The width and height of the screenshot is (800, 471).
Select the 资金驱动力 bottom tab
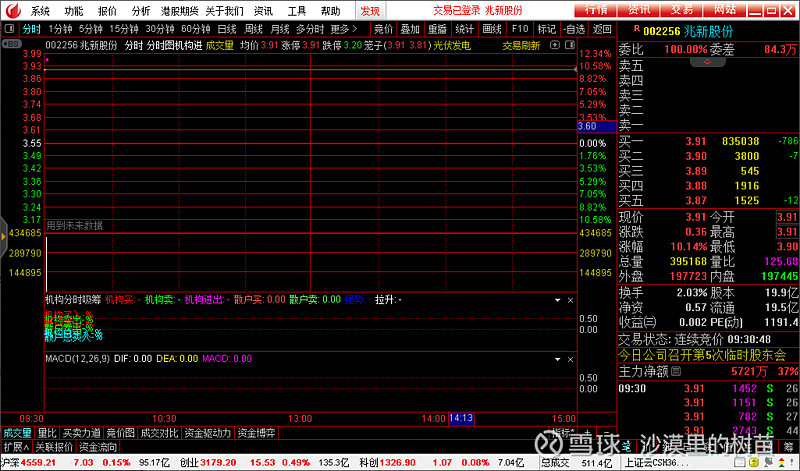click(x=208, y=433)
